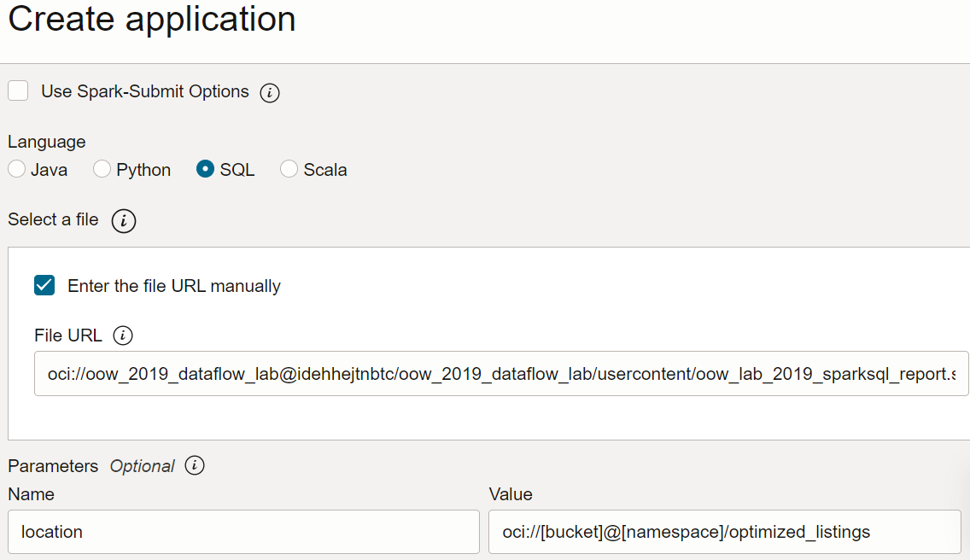Click the Use Spark-Submit Options label
Viewport: 970px width, 560px height.
[x=147, y=91]
